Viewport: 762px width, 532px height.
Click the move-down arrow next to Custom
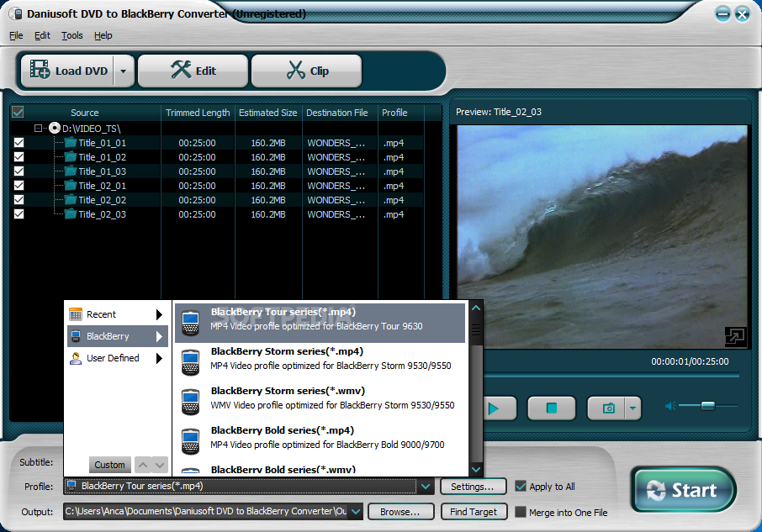coord(160,465)
